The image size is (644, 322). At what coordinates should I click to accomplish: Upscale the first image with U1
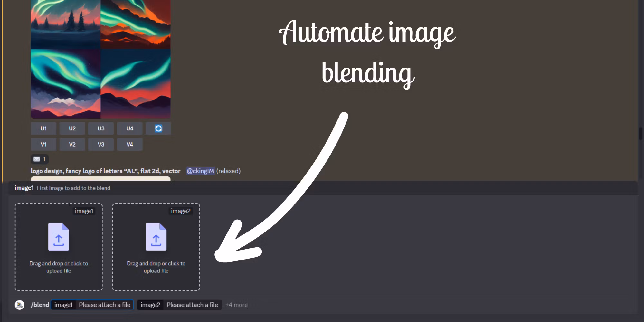43,128
